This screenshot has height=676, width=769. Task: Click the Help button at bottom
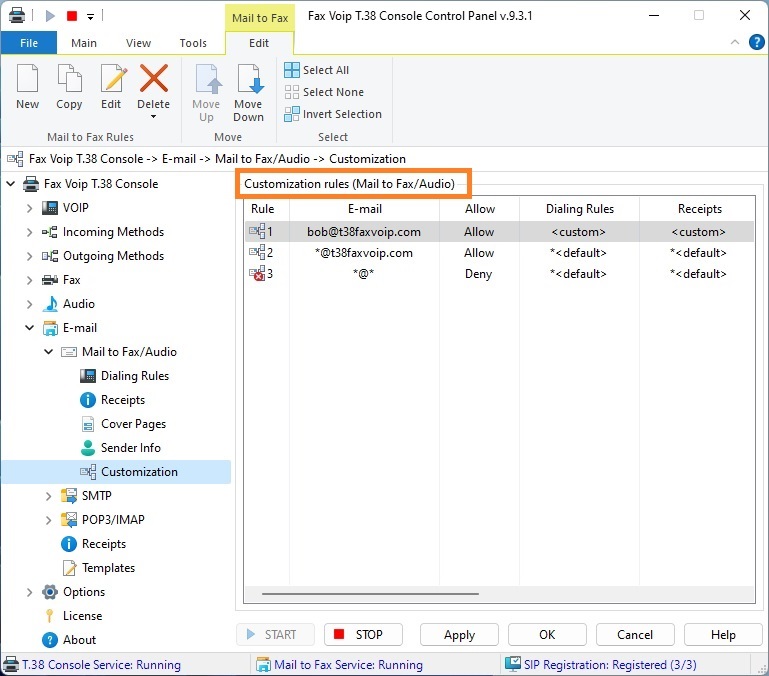tap(723, 634)
